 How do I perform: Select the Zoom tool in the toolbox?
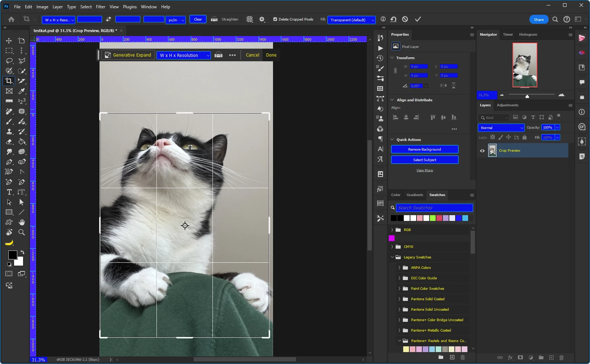click(x=22, y=232)
